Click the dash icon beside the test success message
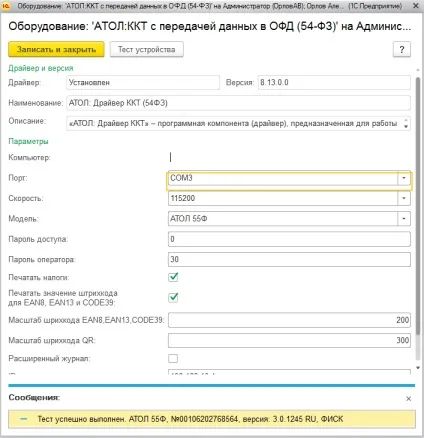The height and width of the screenshot is (438, 424). point(23,419)
